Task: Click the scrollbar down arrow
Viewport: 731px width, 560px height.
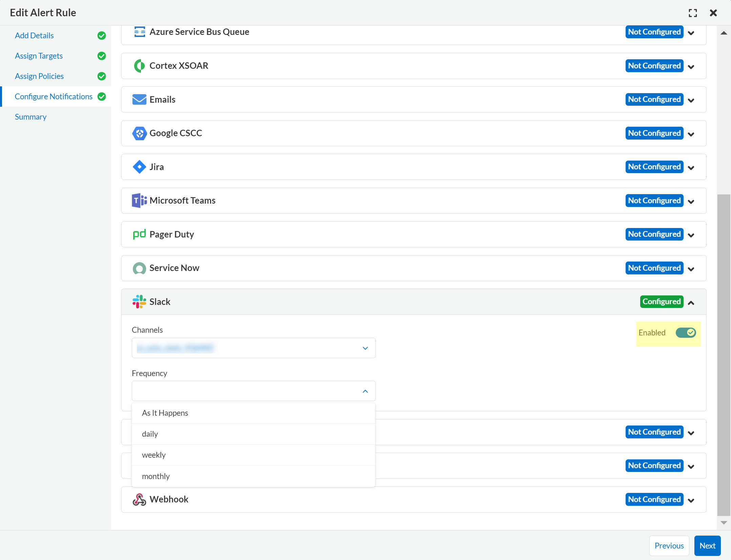Action: pyautogui.click(x=724, y=523)
